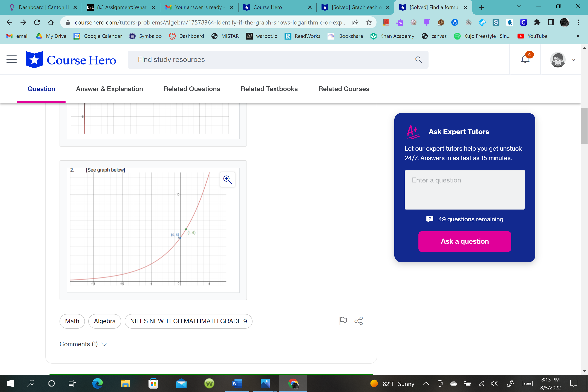
Task: Bookmark this page with the star icon
Action: coord(369,23)
